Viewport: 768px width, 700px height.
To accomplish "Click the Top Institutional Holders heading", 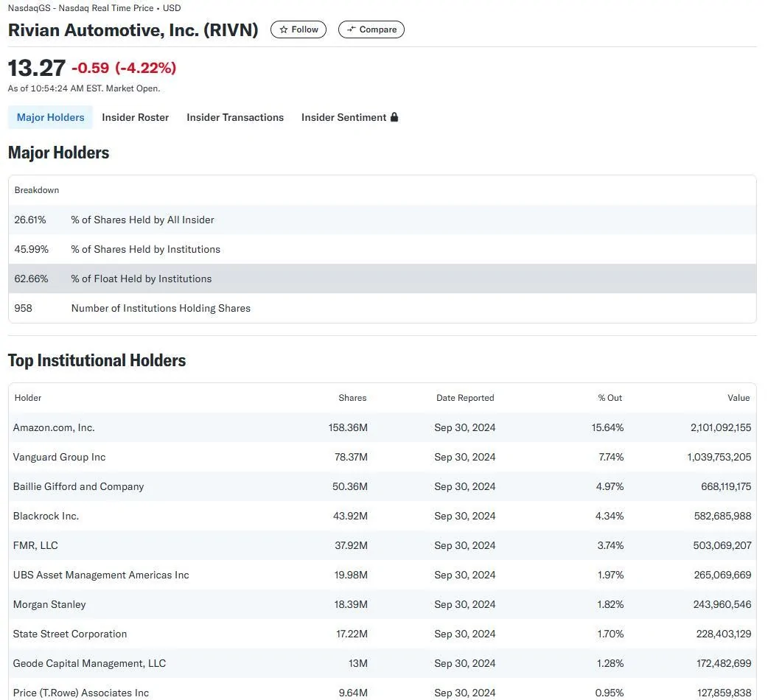I will [97, 360].
